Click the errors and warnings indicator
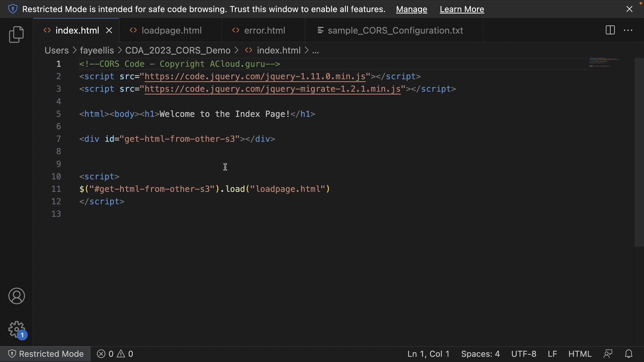 tap(115, 354)
